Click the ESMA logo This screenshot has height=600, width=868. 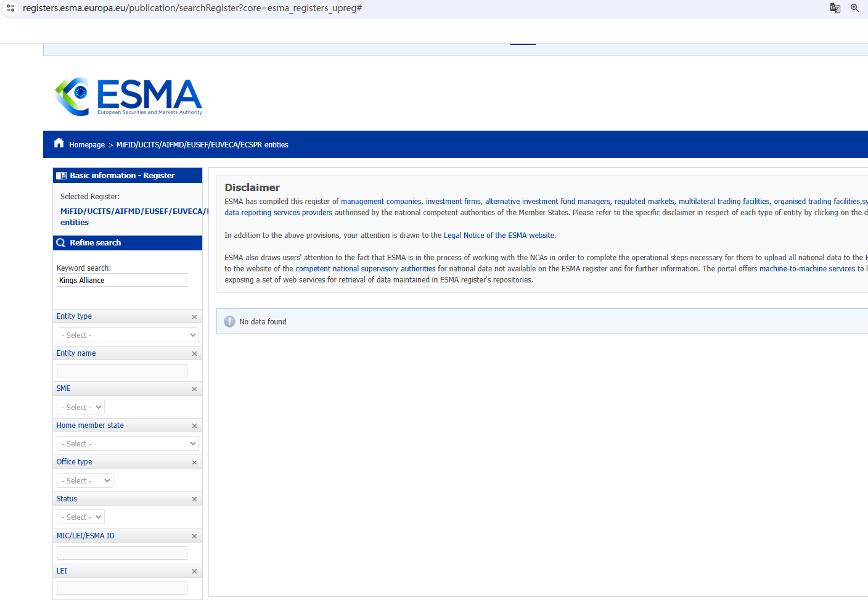point(128,96)
